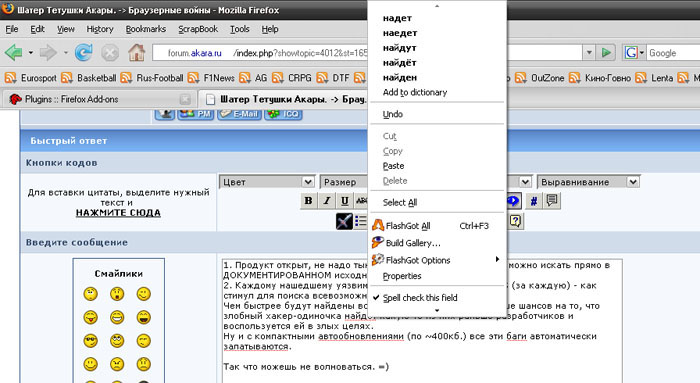This screenshot has height=383, width=700.
Task: Open the search engine selector dropdown
Action: click(642, 53)
